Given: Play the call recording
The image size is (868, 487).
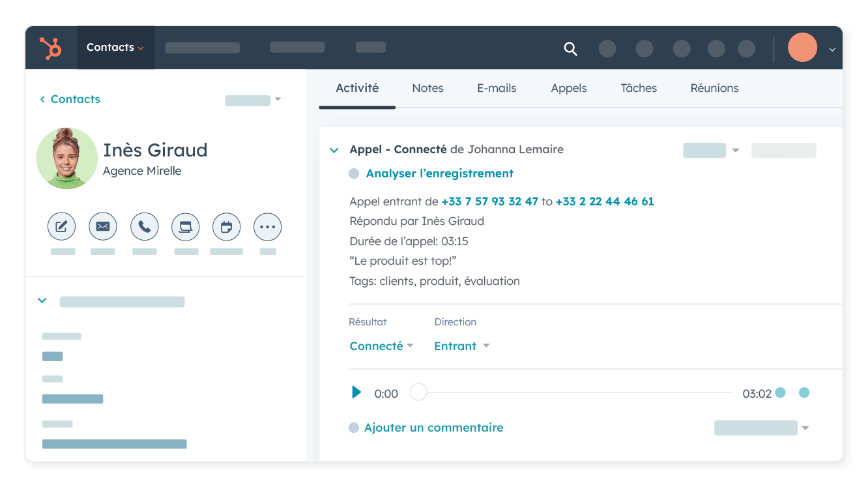Looking at the screenshot, I should point(356,392).
